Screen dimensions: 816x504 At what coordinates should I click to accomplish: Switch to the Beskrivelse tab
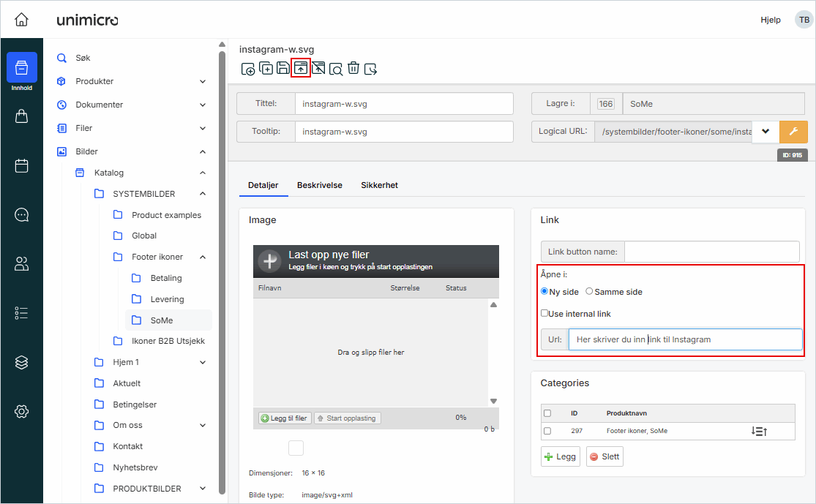point(319,186)
